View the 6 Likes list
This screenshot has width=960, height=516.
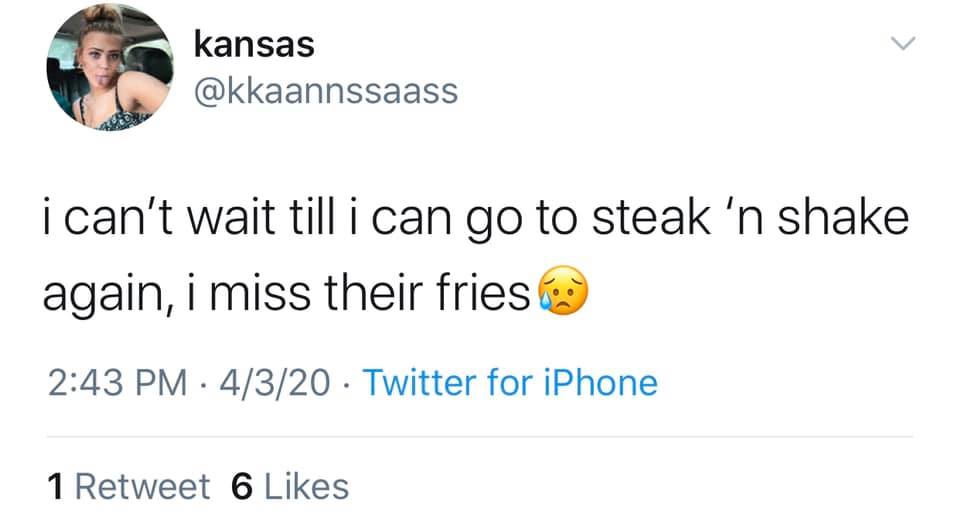tap(289, 487)
